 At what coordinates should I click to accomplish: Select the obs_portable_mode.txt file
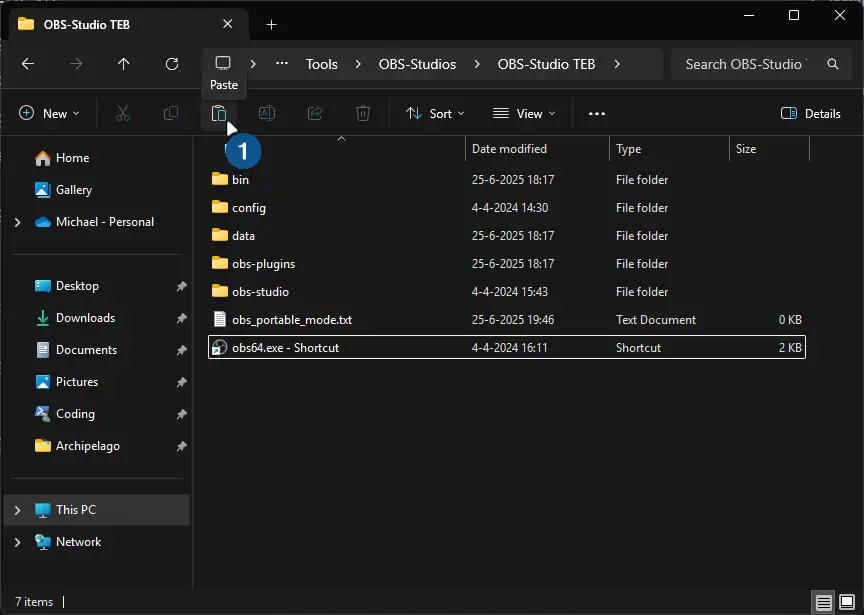coord(291,320)
